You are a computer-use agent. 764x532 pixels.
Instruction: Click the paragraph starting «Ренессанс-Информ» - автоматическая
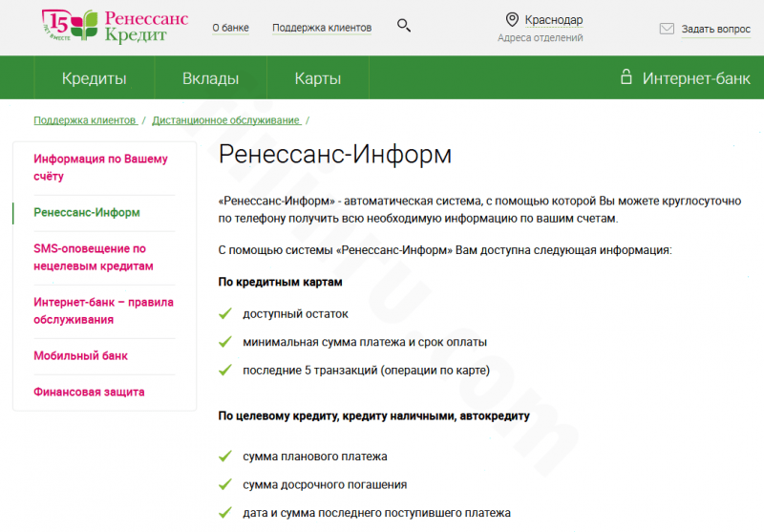click(479, 209)
